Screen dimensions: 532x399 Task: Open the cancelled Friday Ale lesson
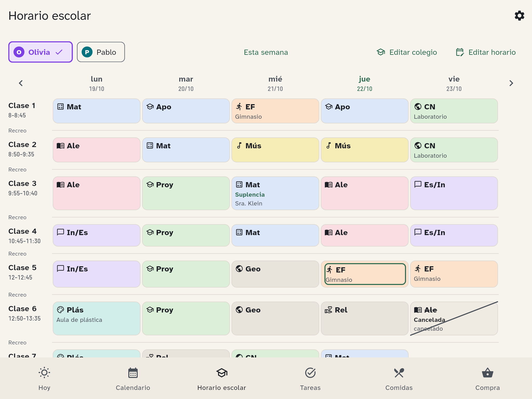tap(454, 318)
